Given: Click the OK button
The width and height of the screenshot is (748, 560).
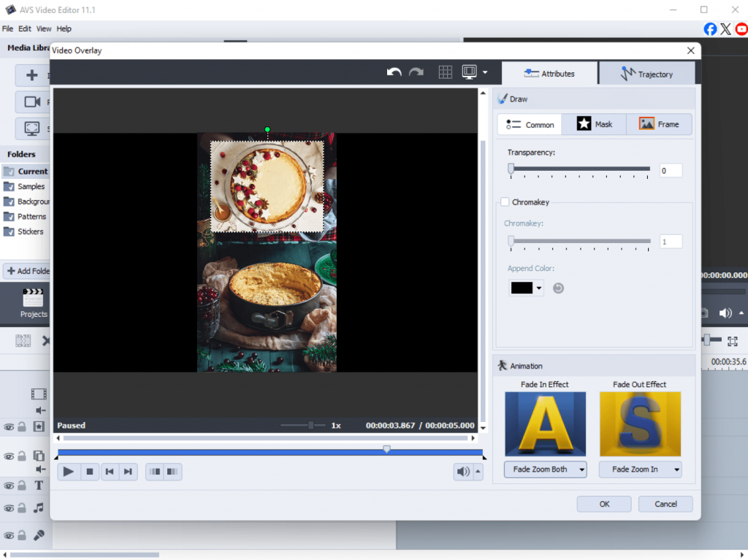Looking at the screenshot, I should [604, 504].
